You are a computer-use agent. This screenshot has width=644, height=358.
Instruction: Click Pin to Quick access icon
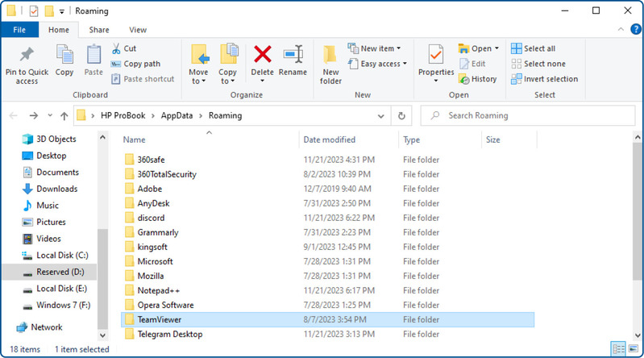(27, 55)
